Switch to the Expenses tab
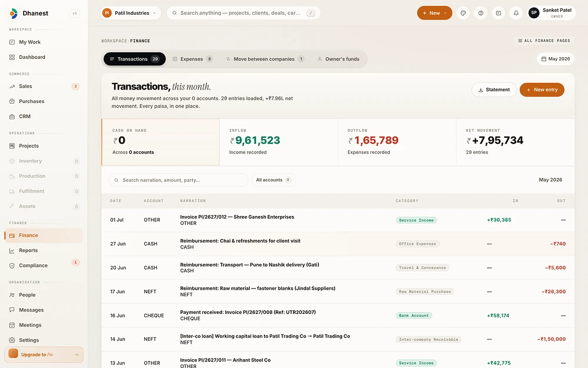 (x=192, y=59)
